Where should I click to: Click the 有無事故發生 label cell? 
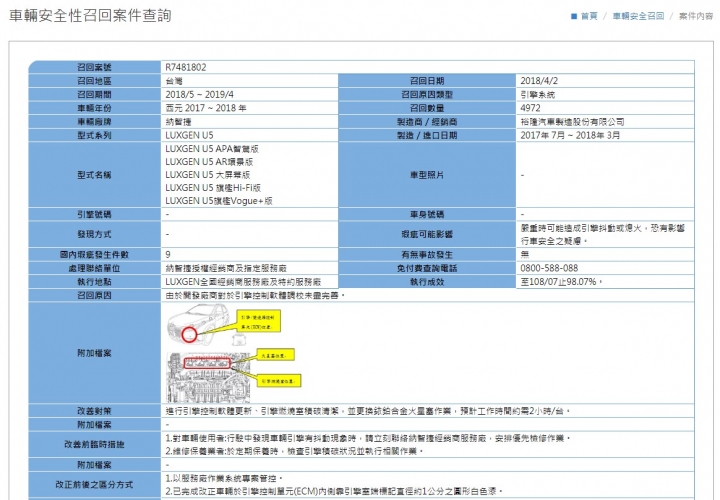coord(427,254)
